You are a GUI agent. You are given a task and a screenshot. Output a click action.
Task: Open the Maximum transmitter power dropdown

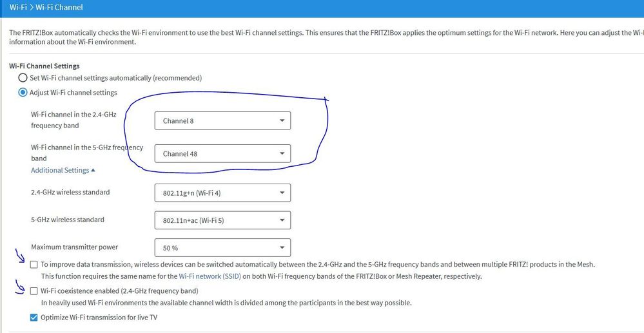coord(222,248)
